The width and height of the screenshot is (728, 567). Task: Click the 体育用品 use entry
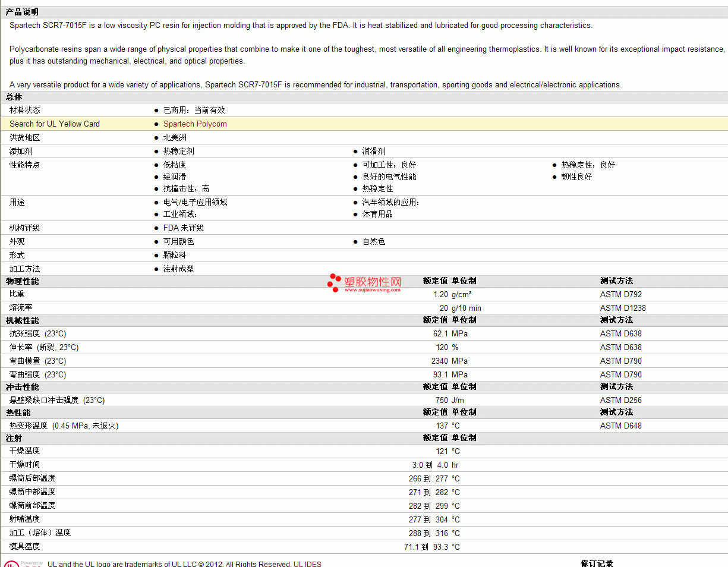(x=377, y=214)
